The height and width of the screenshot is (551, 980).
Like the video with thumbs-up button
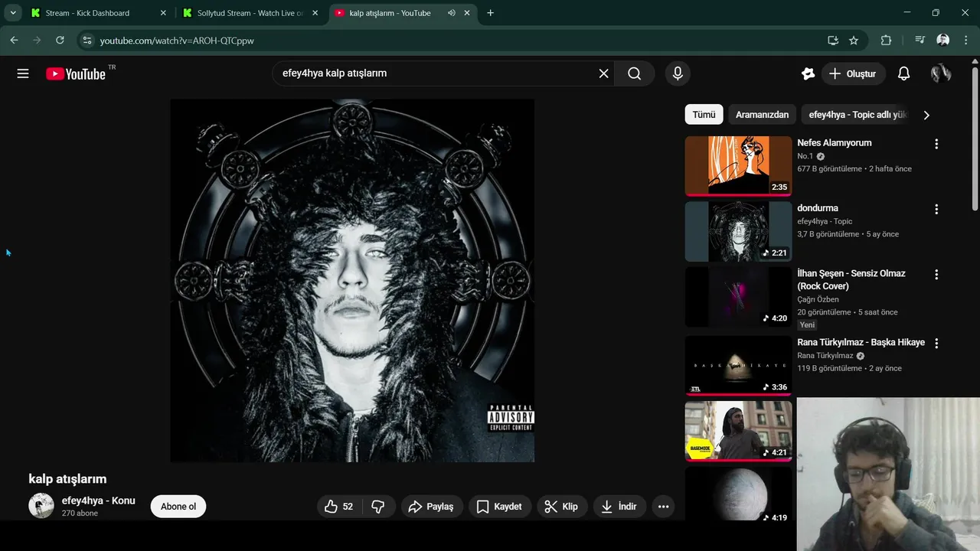pos(338,507)
